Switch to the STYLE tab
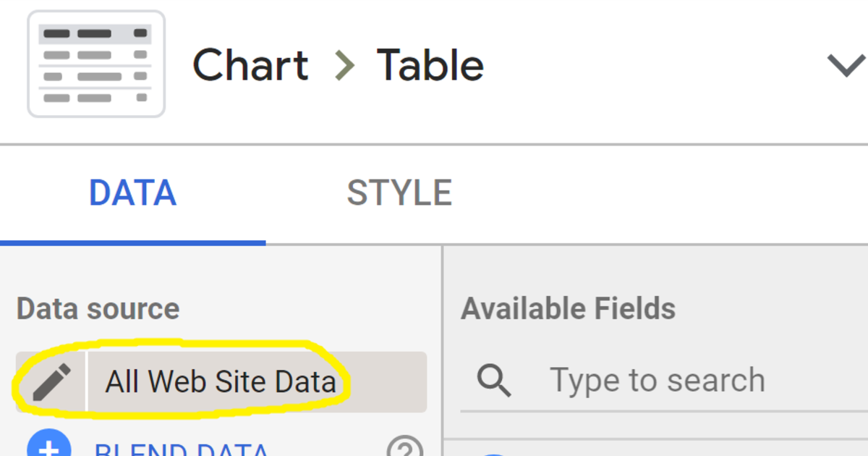Viewport: 868px width, 456px height. tap(399, 193)
